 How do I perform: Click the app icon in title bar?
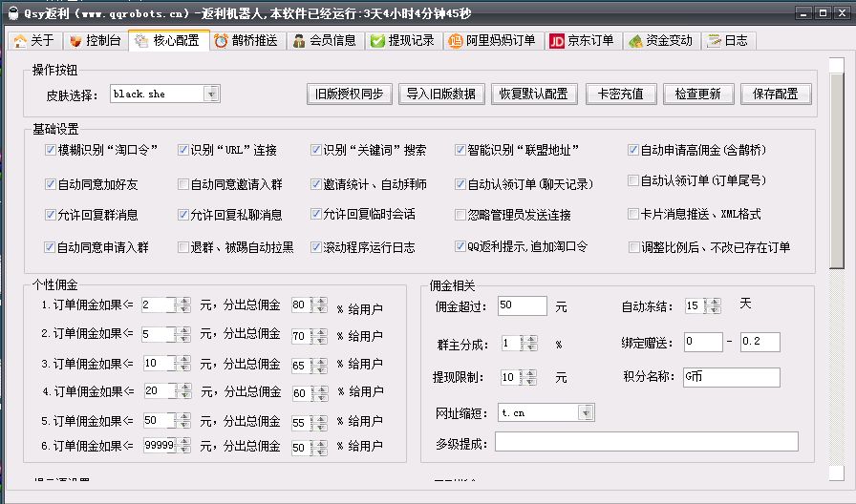point(13,13)
